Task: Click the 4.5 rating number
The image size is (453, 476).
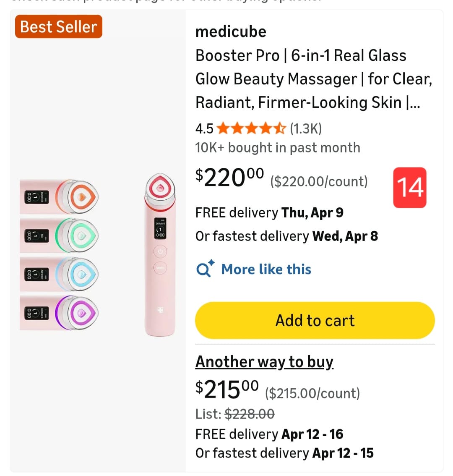Action: (x=204, y=128)
